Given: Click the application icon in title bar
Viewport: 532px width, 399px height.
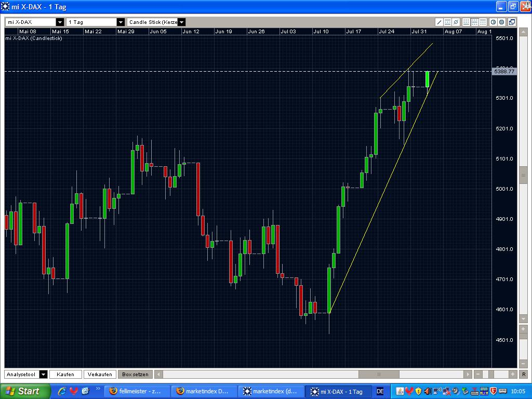Looking at the screenshot, I should (x=5, y=6).
